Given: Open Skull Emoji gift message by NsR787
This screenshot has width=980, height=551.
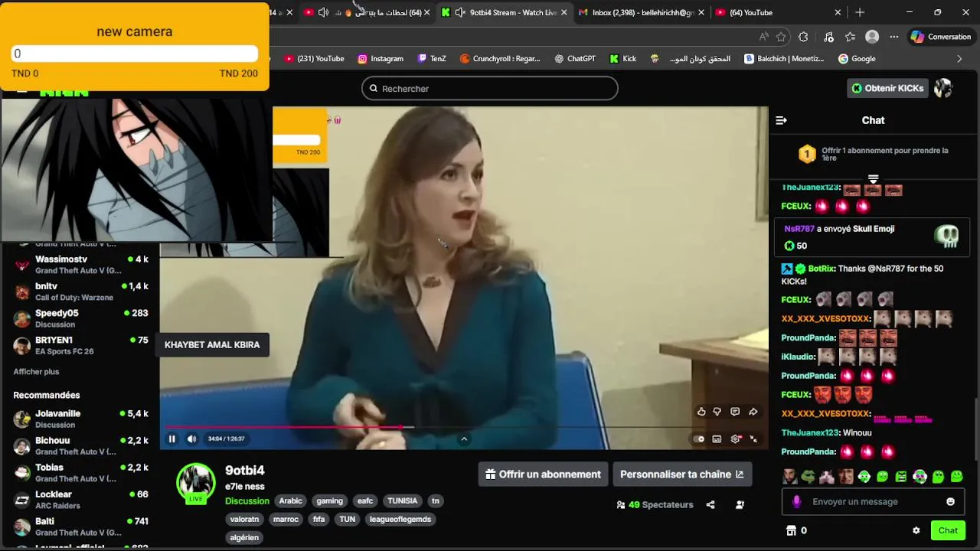Looking at the screenshot, I should tap(872, 237).
